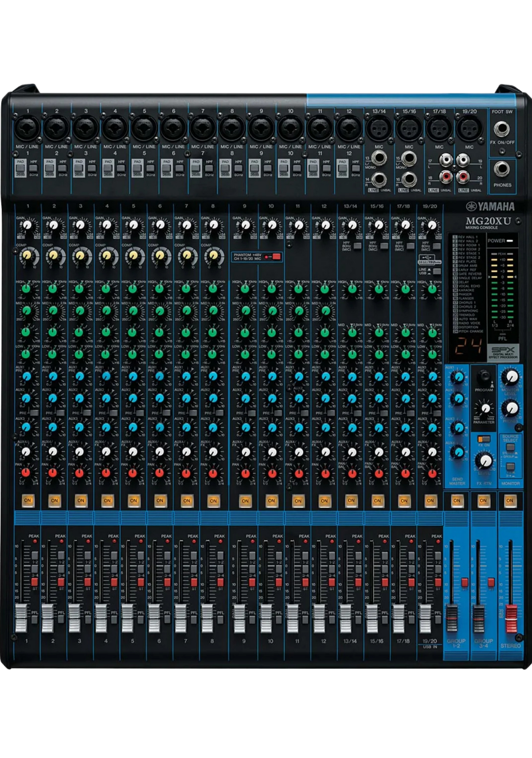This screenshot has height=758, width=532.
Task: Adjust channel 8 COMP knob
Action: (213, 255)
